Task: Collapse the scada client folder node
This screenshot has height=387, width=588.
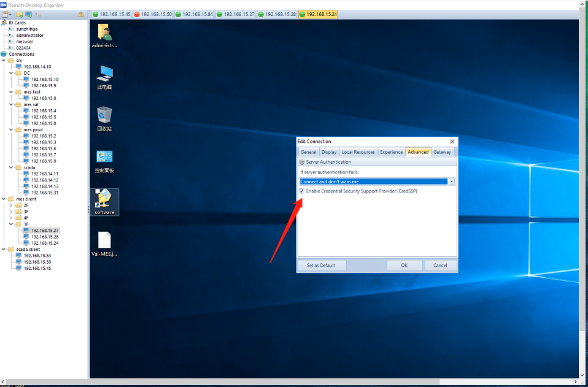Action: click(x=4, y=249)
